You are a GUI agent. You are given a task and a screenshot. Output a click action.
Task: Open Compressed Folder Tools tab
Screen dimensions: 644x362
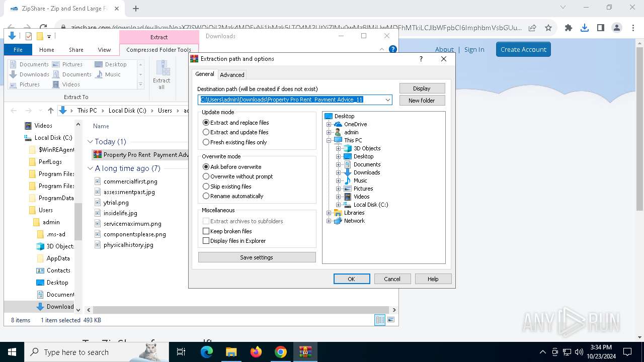[159, 50]
